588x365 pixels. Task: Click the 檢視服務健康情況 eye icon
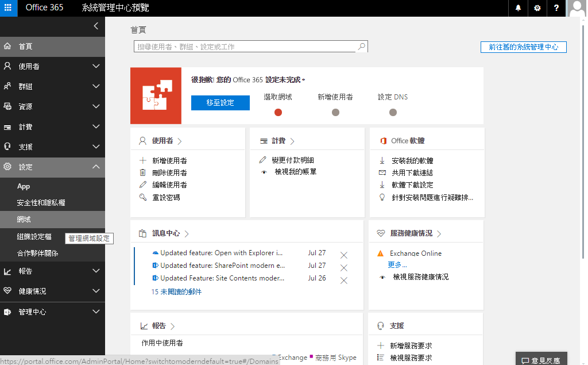click(382, 278)
